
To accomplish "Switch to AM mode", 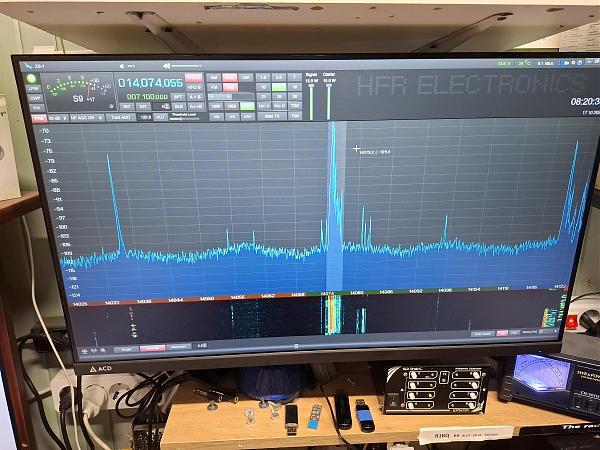I will (214, 77).
